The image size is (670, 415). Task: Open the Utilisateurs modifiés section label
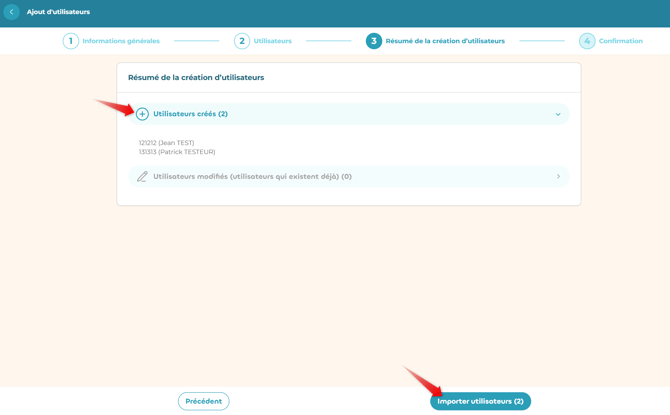pyautogui.click(x=252, y=177)
